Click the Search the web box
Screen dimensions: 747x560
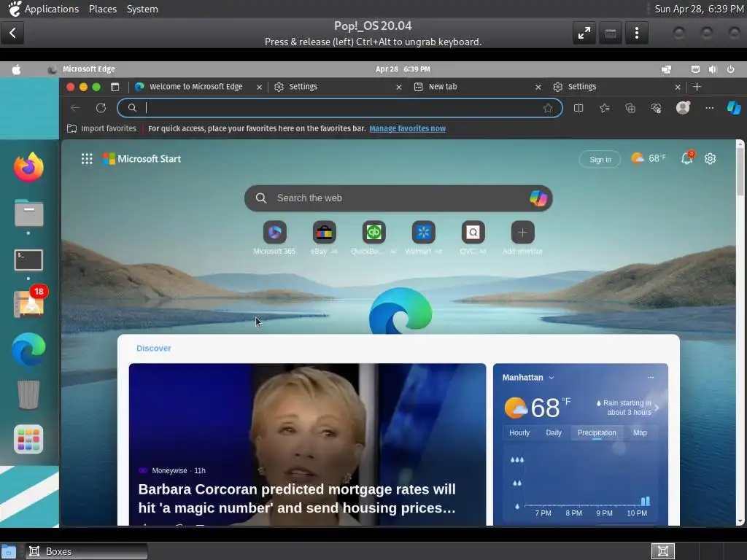[398, 198]
